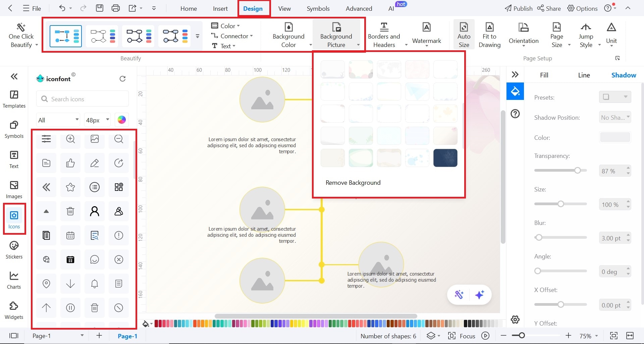
Task: Click the Print icon in top bar
Action: coord(116,8)
